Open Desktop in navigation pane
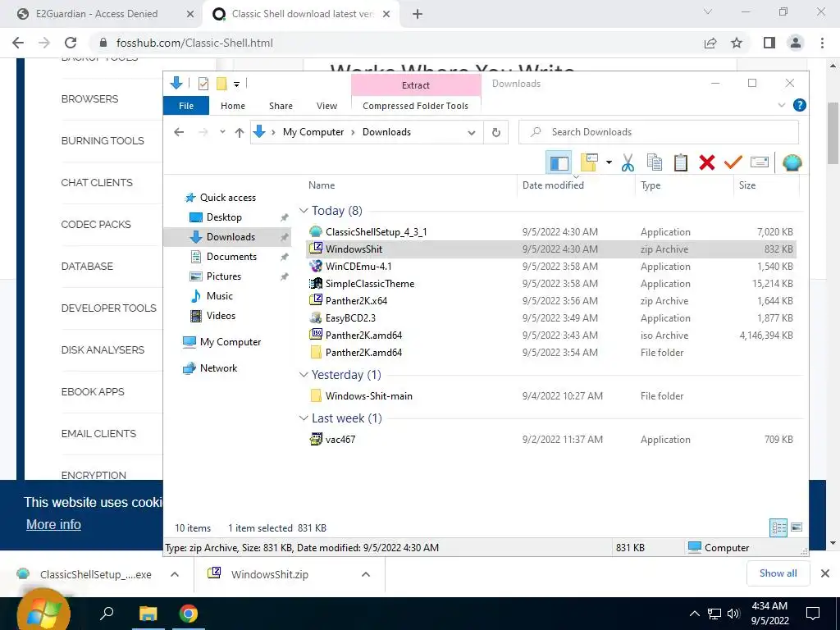Image resolution: width=840 pixels, height=630 pixels. click(x=224, y=217)
